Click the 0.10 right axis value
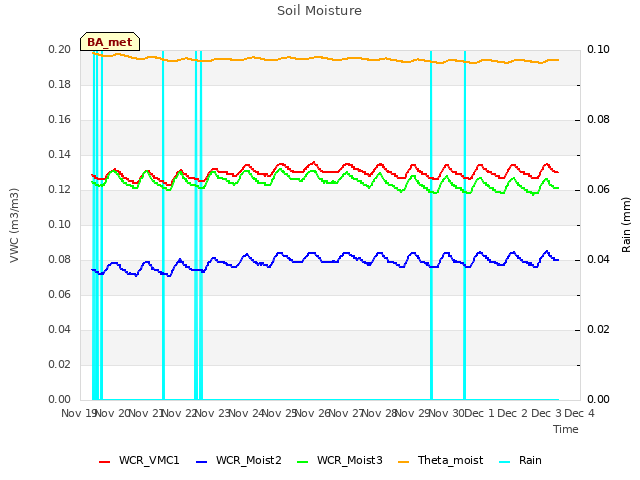 (x=598, y=49)
